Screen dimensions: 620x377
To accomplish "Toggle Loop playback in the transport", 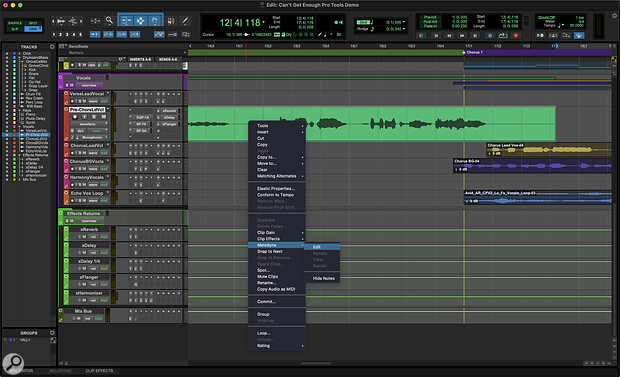I will click(503, 36).
